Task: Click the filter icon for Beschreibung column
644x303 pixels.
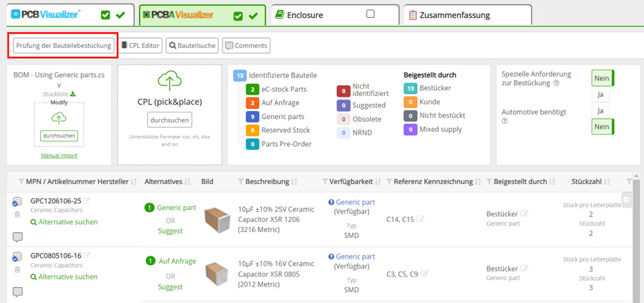Action: [241, 182]
